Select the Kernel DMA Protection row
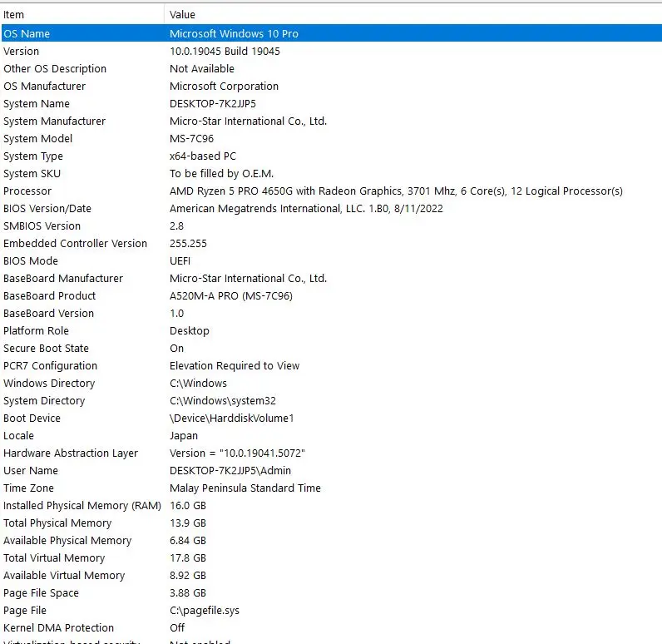Screen dimensions: 662x644 click(x=331, y=627)
